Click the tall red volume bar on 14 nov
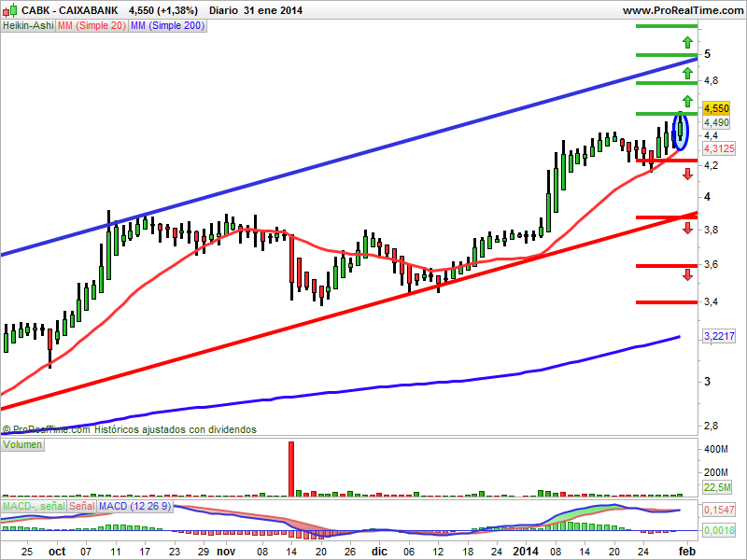This screenshot has width=747, height=560. [x=291, y=469]
